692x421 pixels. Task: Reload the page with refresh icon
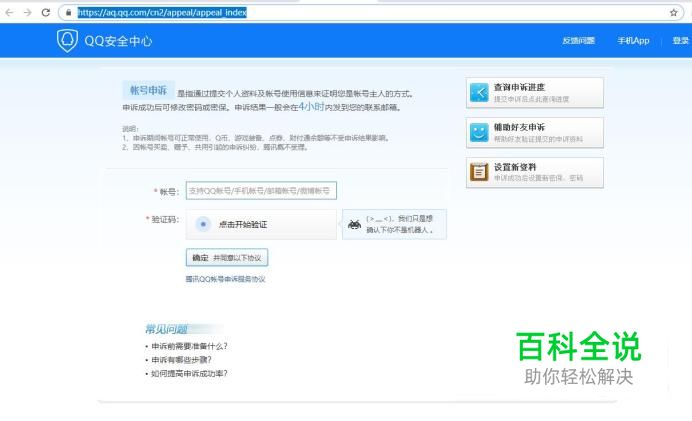pyautogui.click(x=45, y=12)
